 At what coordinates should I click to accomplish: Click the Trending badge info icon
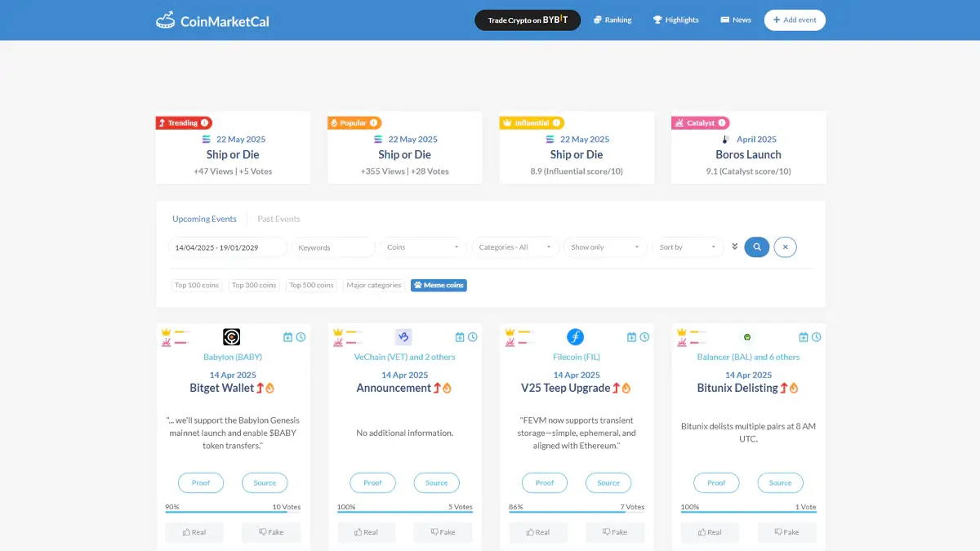[204, 123]
